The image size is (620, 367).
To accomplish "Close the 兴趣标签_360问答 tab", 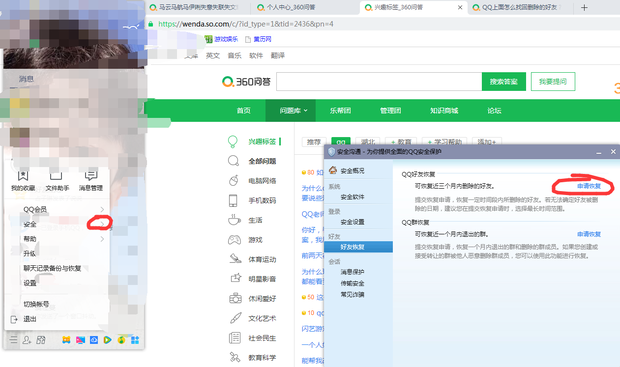I will click(x=460, y=7).
